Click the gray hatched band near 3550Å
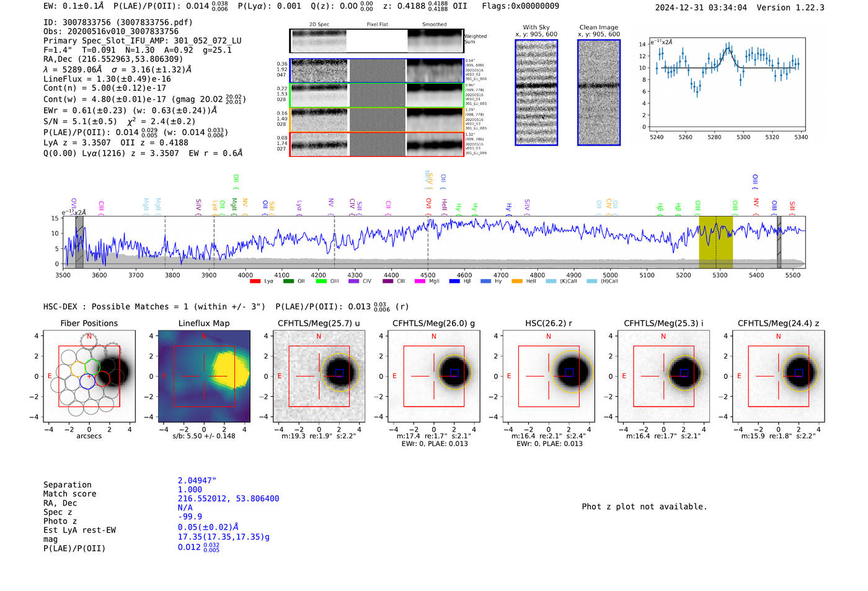The image size is (868, 591). pyautogui.click(x=79, y=242)
